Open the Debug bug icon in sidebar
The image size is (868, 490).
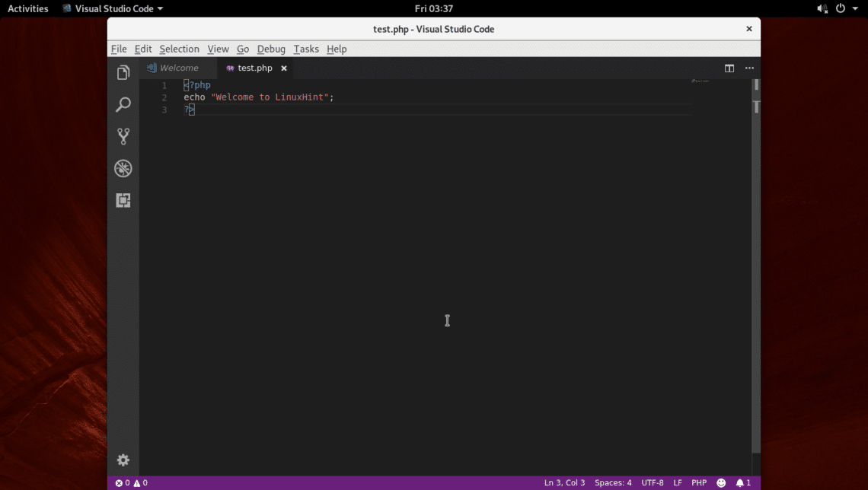[123, 169]
